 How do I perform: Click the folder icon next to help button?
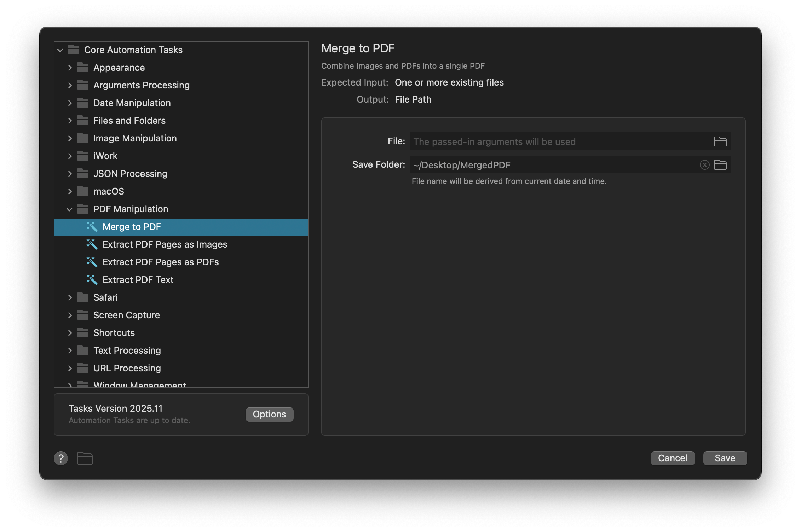pyautogui.click(x=84, y=458)
